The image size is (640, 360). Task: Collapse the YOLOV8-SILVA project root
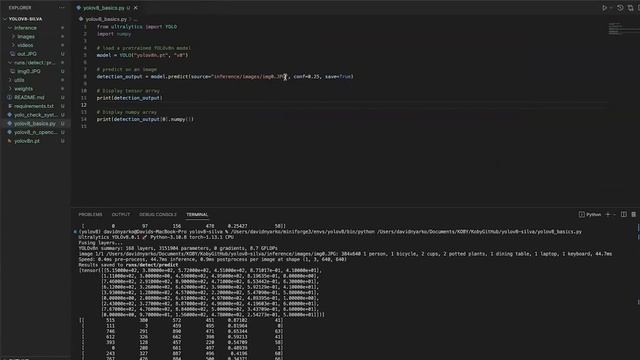(5, 19)
